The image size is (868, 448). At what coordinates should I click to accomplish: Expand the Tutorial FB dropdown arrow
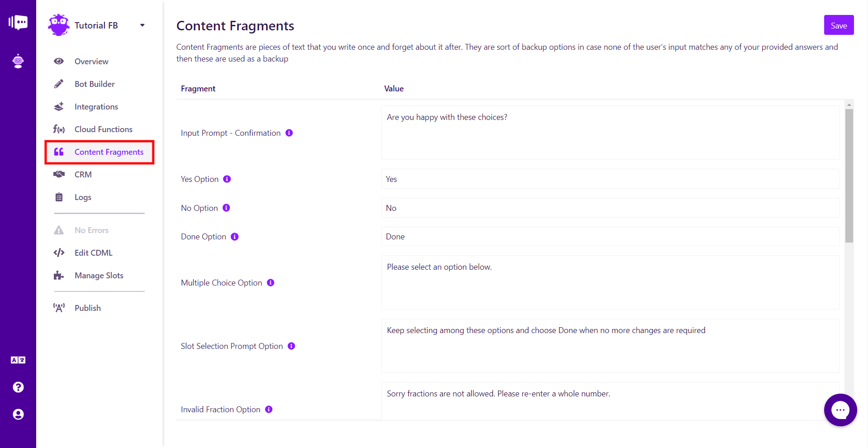[142, 25]
